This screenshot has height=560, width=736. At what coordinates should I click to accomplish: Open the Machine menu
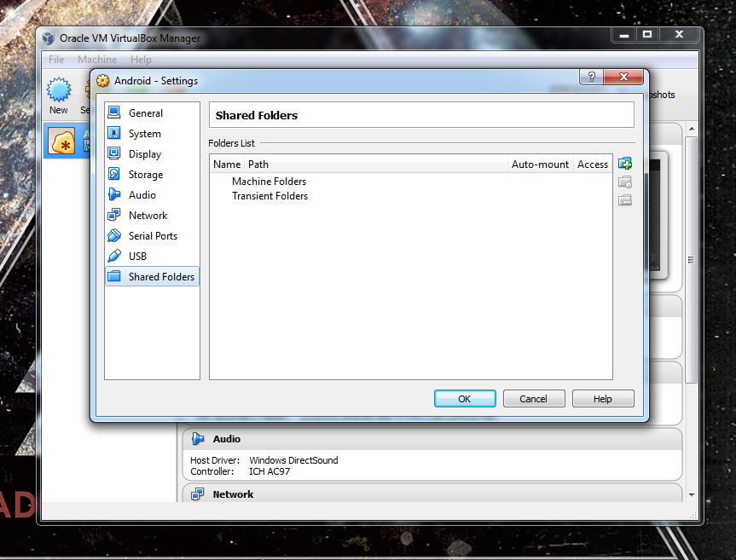(x=97, y=60)
